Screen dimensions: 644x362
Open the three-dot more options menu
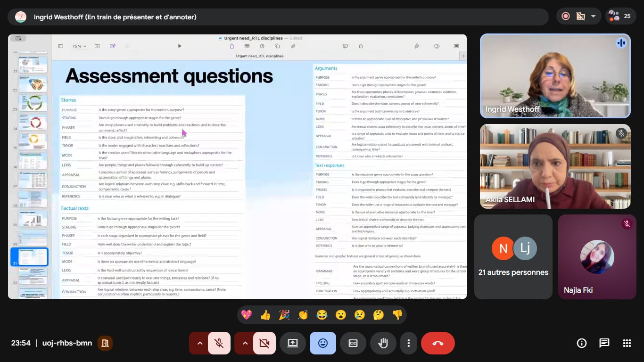click(x=409, y=343)
